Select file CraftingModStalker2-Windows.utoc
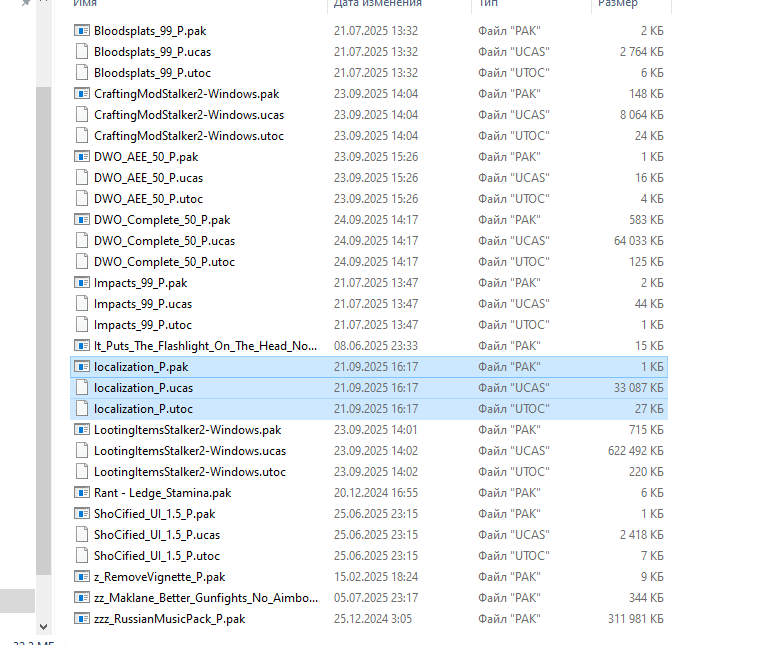The width and height of the screenshot is (784, 645). coord(369,136)
